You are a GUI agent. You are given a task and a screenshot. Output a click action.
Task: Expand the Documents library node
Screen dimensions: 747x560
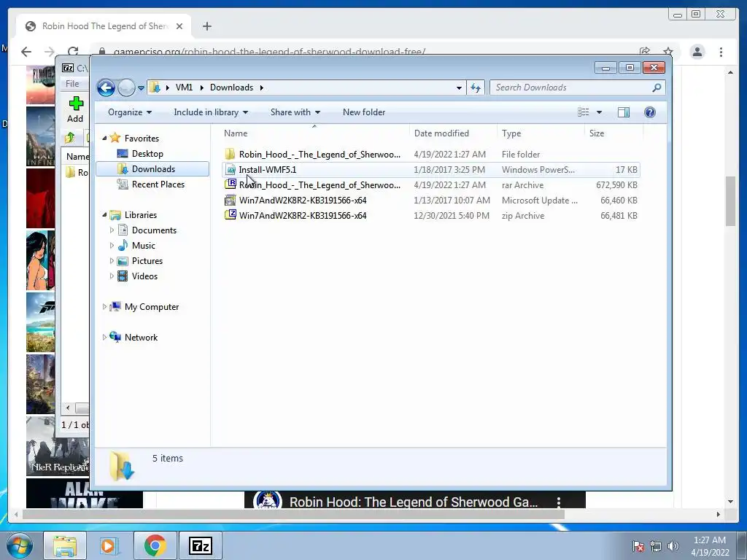tap(112, 230)
